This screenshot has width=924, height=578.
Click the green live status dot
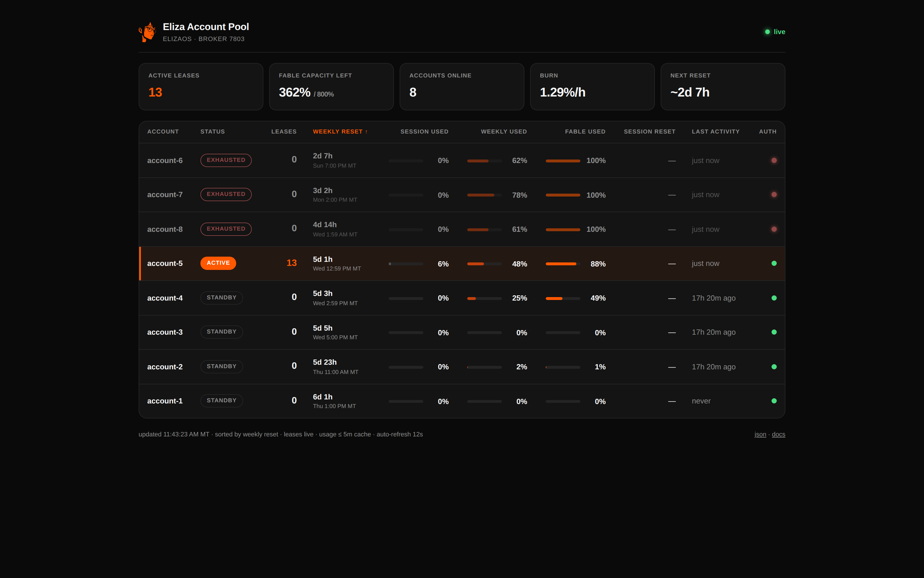[x=767, y=32]
